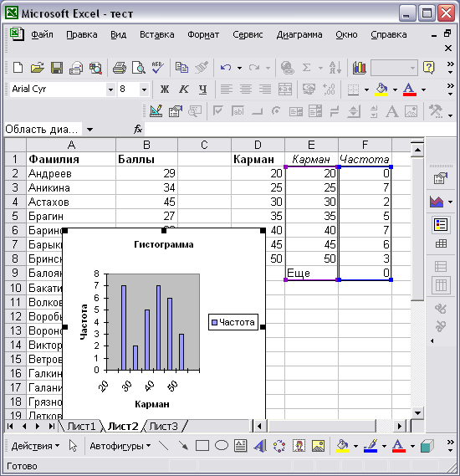Open the font size 8 dropdown

[144, 90]
